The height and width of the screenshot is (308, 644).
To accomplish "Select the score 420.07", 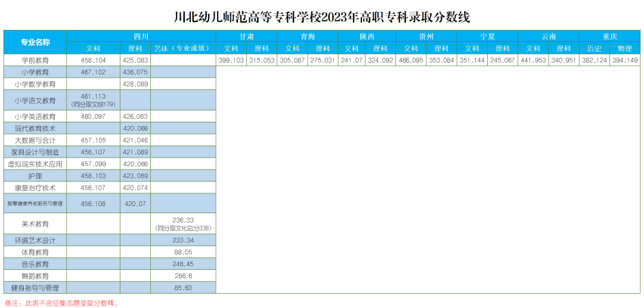I will [135, 204].
